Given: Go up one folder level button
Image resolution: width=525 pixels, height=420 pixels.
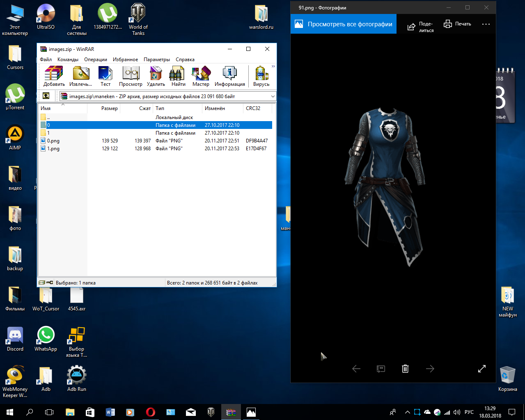Looking at the screenshot, I should coord(46,96).
